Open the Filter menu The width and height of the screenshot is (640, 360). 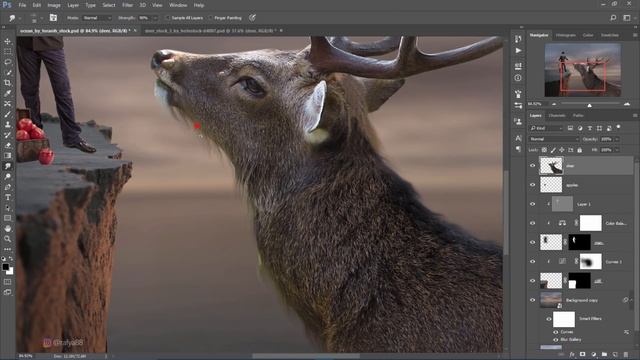coord(127,5)
